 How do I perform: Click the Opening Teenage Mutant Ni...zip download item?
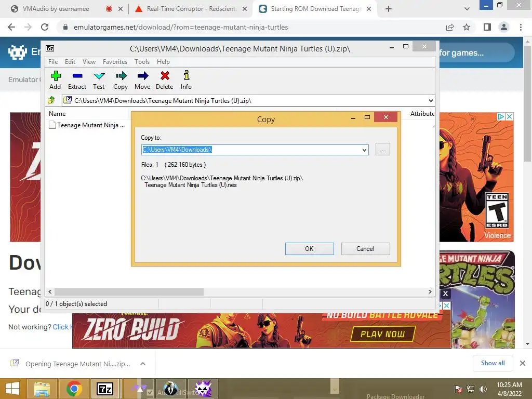click(x=77, y=364)
